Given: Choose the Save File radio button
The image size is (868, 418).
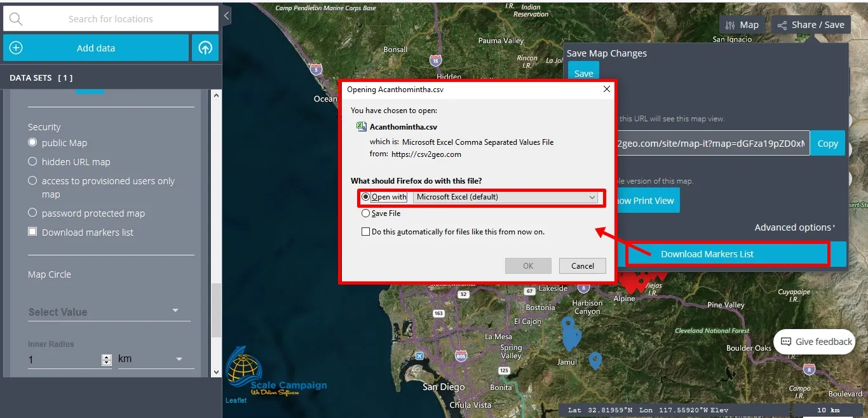Looking at the screenshot, I should tap(365, 213).
